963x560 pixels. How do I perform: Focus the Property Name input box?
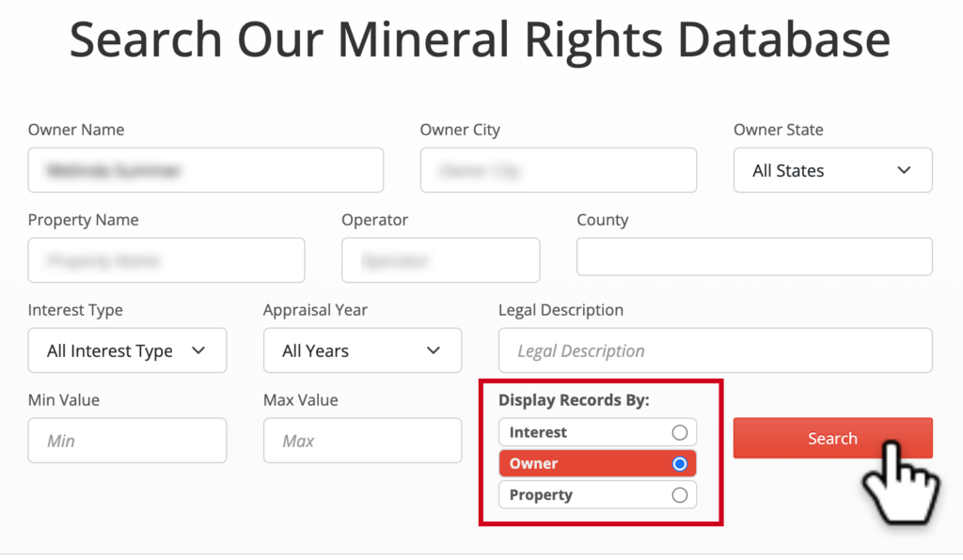tap(166, 260)
